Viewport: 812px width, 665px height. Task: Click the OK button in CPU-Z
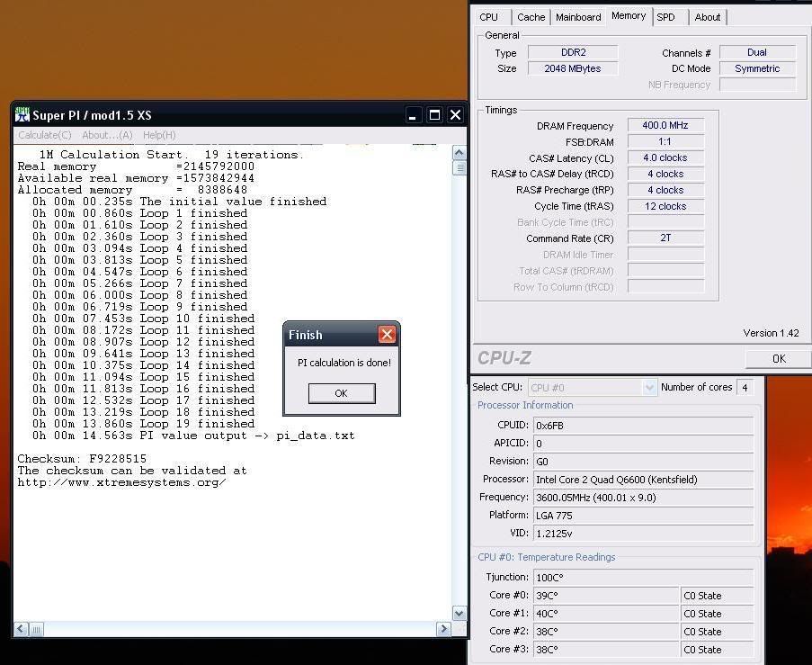[779, 358]
